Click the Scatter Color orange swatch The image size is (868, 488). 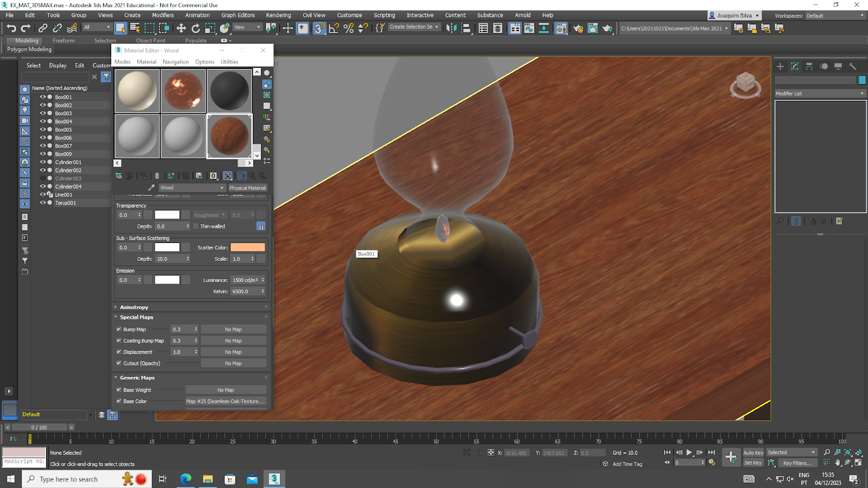coord(247,247)
